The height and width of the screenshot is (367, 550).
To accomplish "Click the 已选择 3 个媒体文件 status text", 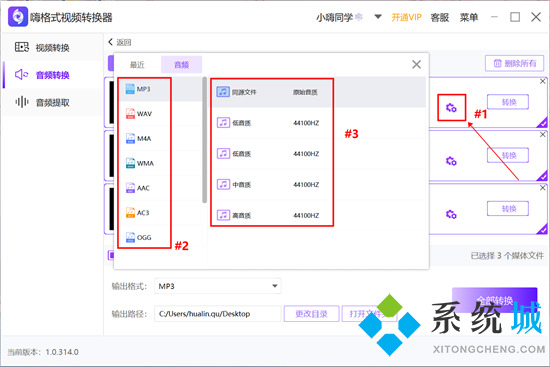I will [x=507, y=255].
